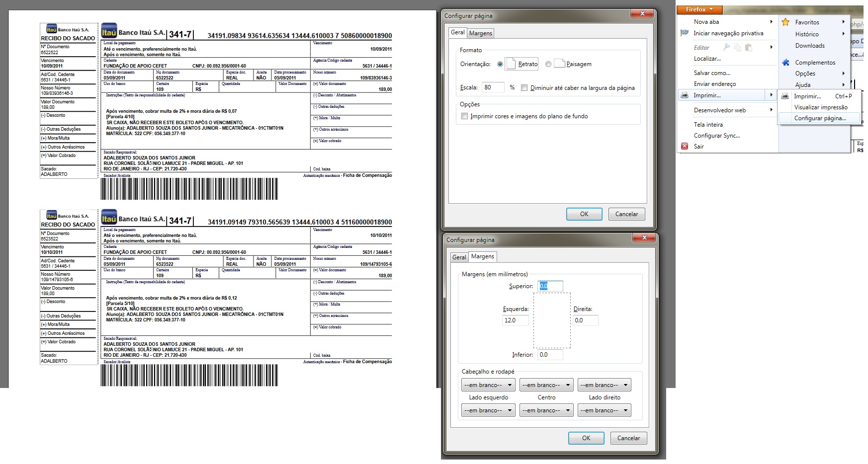Screen dimensions: 868x464
Task: Click the printer icon beside the Ctrl+P entry
Action: [x=785, y=96]
